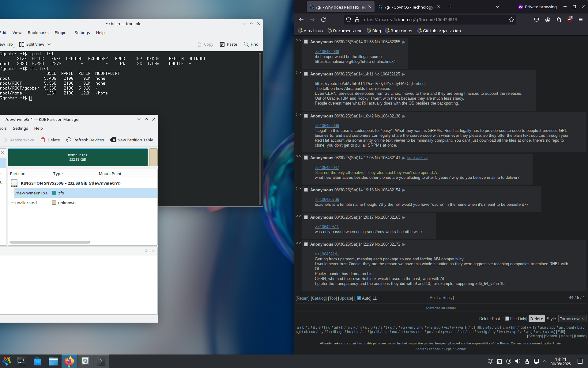
Task: Tick checkbox for post No.106432163
Action: [306, 217]
